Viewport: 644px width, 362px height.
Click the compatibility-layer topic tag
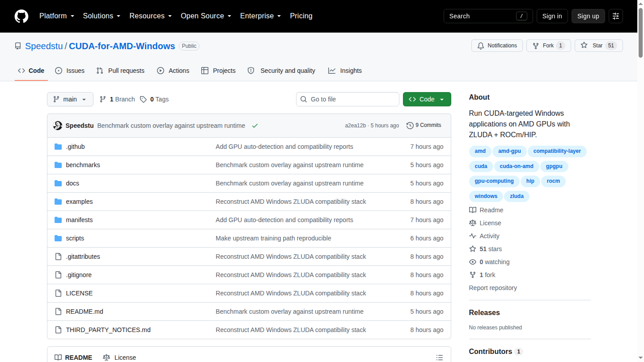click(x=557, y=151)
